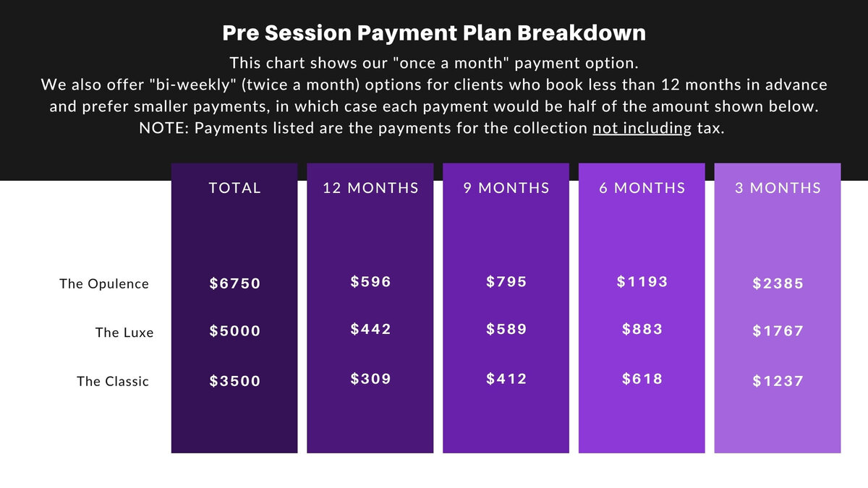Click The Luxe row label
Screen dimensions: 868x488
coord(124,333)
